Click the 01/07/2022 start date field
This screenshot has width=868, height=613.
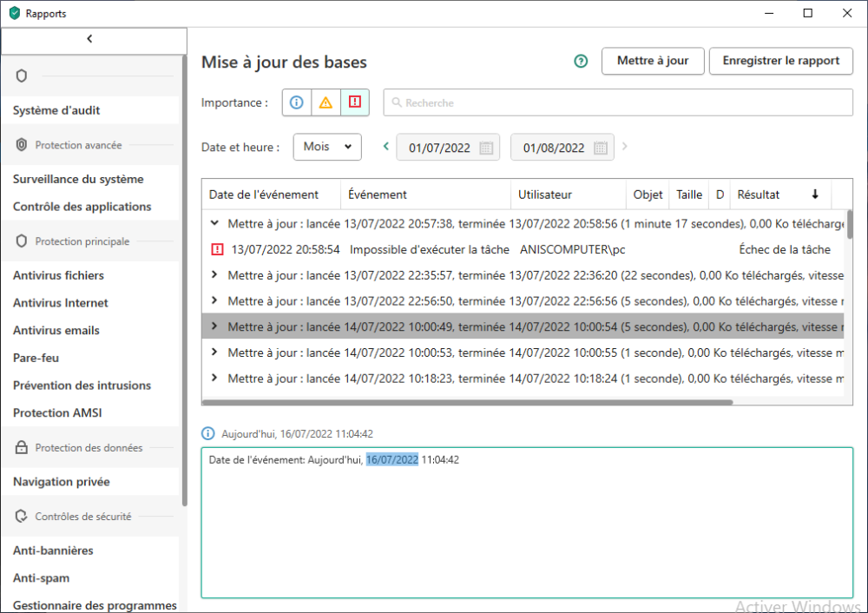[448, 148]
